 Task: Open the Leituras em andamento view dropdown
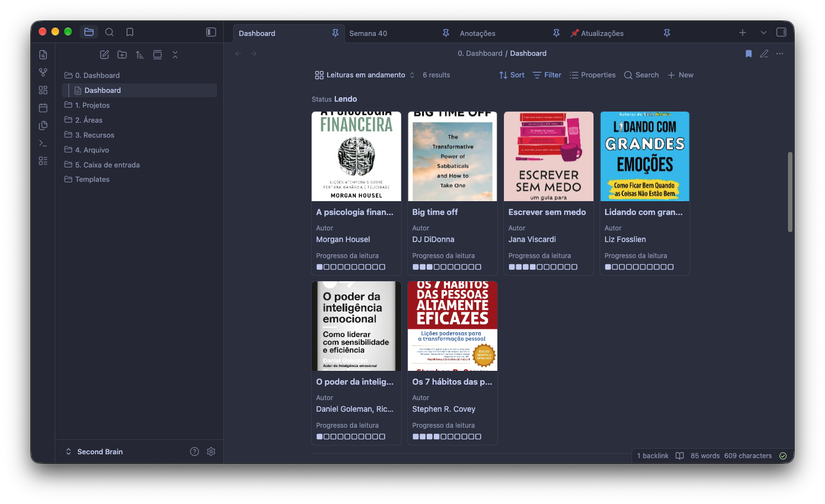pos(365,75)
